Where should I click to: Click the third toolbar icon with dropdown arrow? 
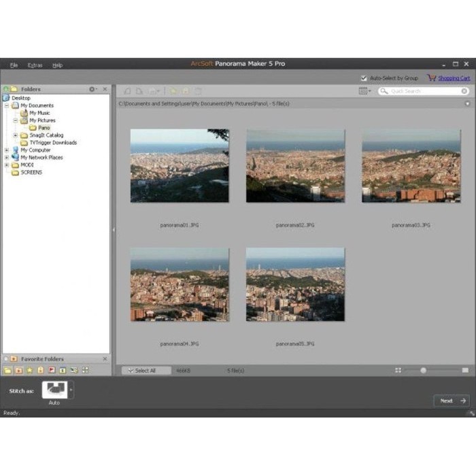[x=154, y=91]
